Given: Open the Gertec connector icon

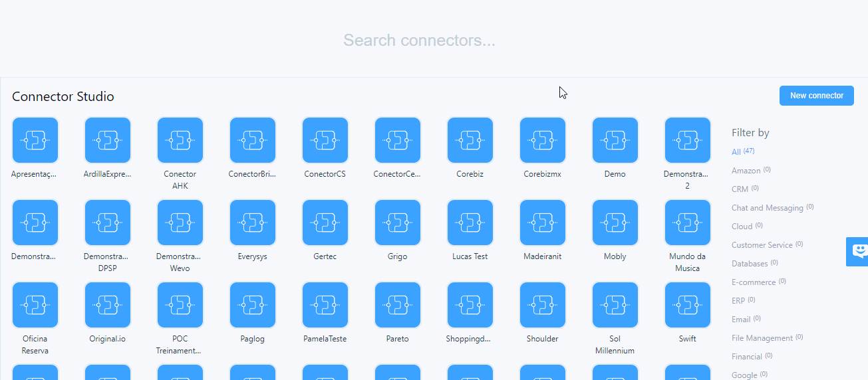Looking at the screenshot, I should [325, 223].
